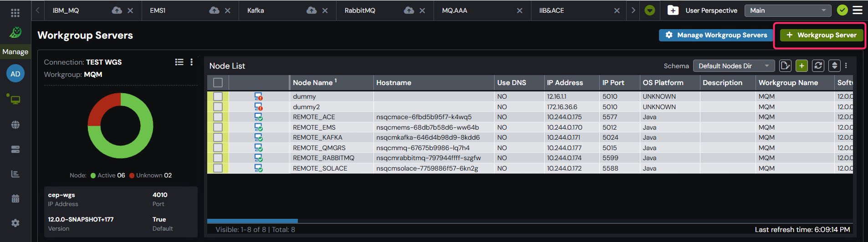Image resolution: width=868 pixels, height=242 pixels.
Task: Switch to the MQ.AAA tab
Action: [x=454, y=10]
